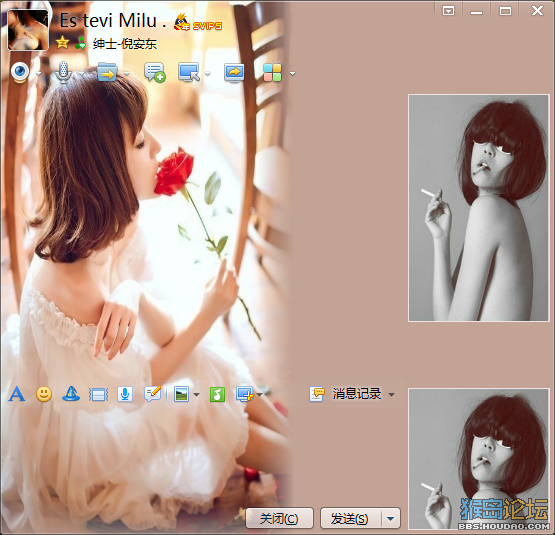Send a window shake
Image resolution: width=555 pixels, height=535 pixels.
[98, 394]
